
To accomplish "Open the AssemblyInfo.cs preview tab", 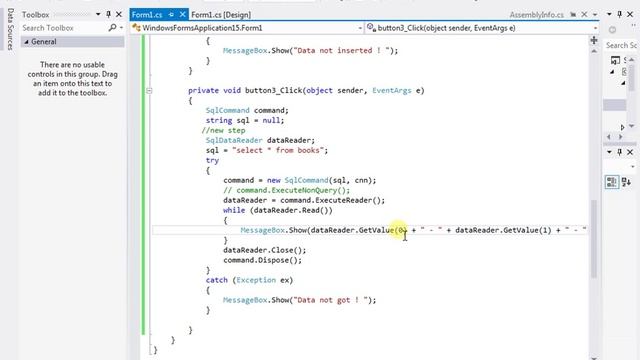I will (x=536, y=15).
